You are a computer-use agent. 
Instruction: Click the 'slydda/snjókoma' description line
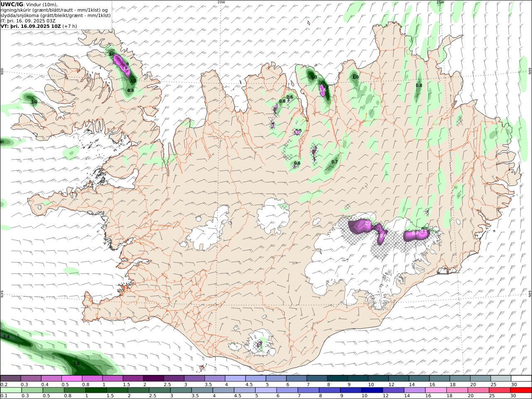pyautogui.click(x=56, y=15)
